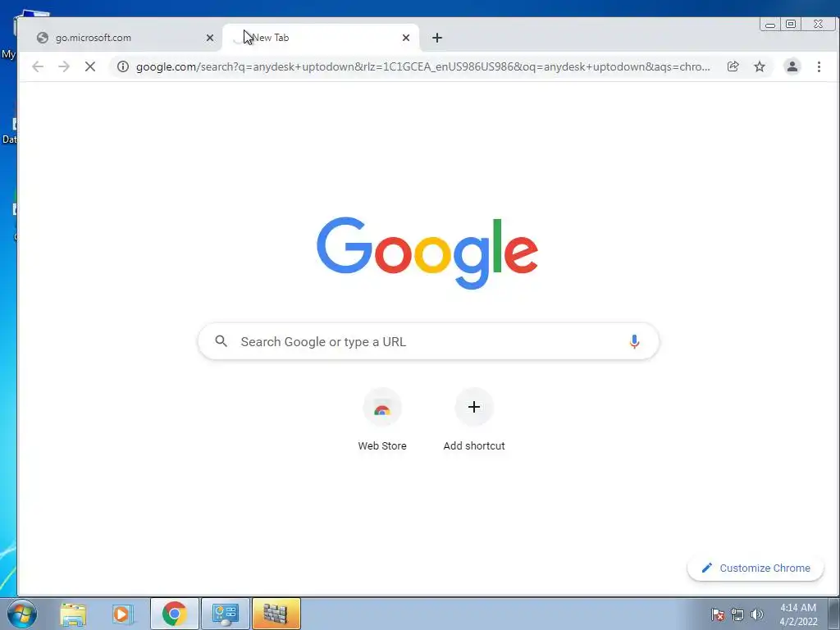Open the firewall brick-wall taskbar item
The width and height of the screenshot is (840, 630).
point(276,614)
